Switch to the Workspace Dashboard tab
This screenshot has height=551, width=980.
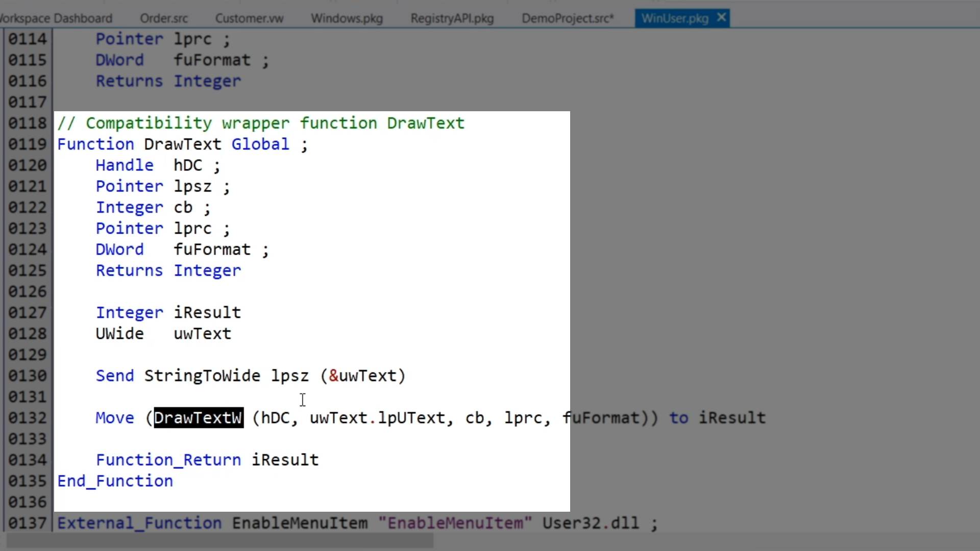click(x=56, y=19)
